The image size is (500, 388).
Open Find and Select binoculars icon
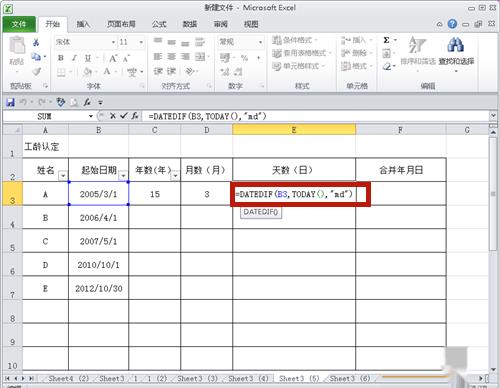(456, 44)
